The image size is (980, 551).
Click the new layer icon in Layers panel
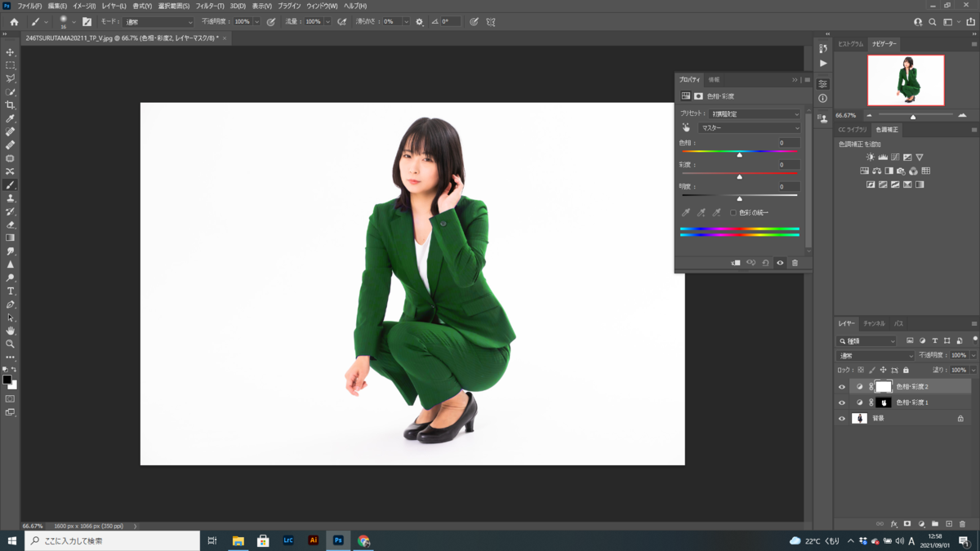[x=949, y=523]
